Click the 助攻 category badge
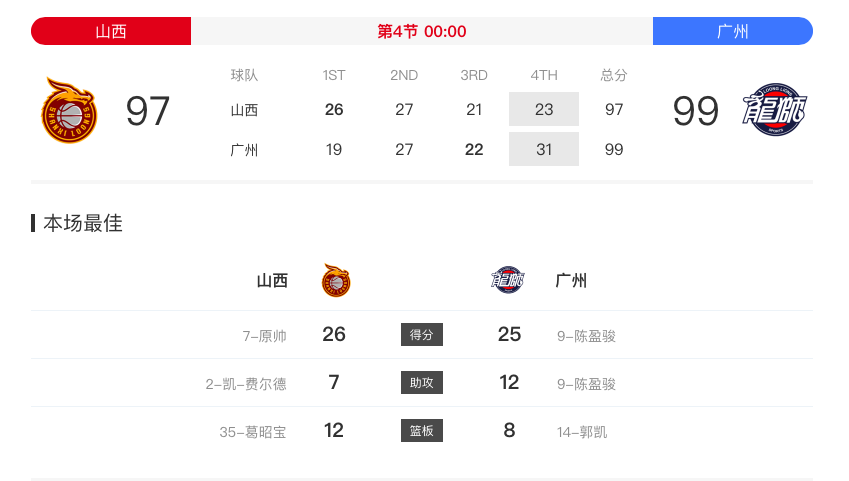Viewport: 849px width, 481px height. pyautogui.click(x=422, y=382)
